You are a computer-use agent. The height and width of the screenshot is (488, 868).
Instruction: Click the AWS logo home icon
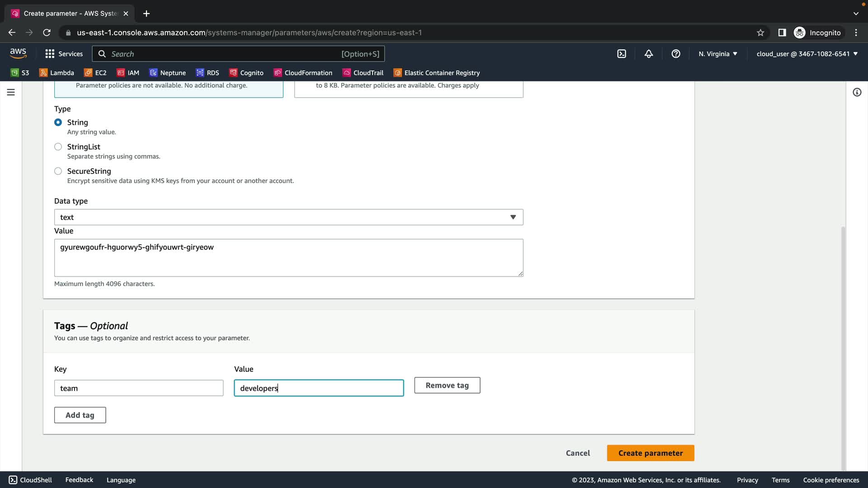click(18, 53)
